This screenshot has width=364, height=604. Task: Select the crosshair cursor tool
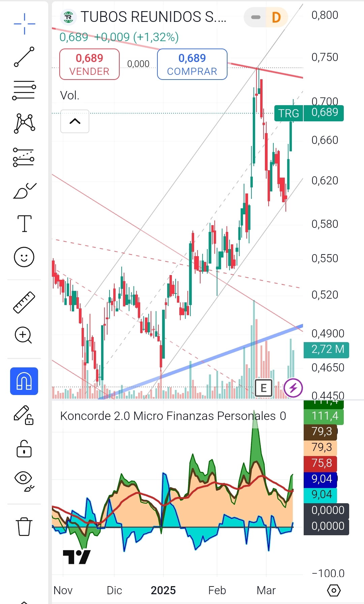[24, 24]
